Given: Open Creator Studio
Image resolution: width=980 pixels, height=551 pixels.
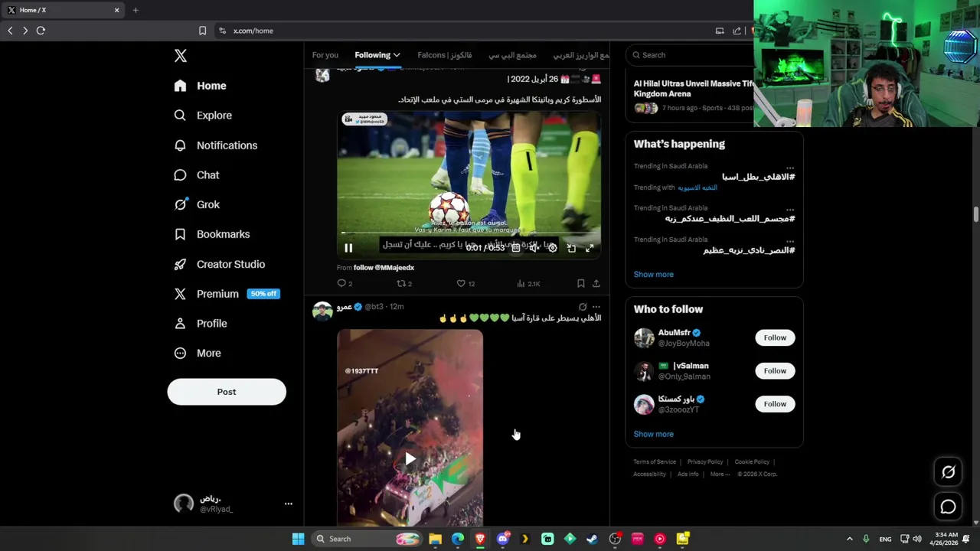Looking at the screenshot, I should tap(219, 264).
